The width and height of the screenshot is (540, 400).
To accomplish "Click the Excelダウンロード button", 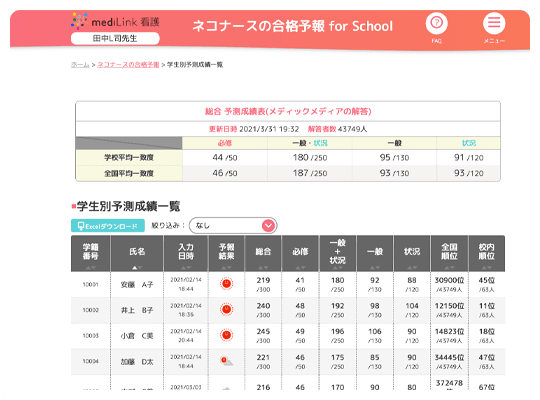I will point(108,226).
